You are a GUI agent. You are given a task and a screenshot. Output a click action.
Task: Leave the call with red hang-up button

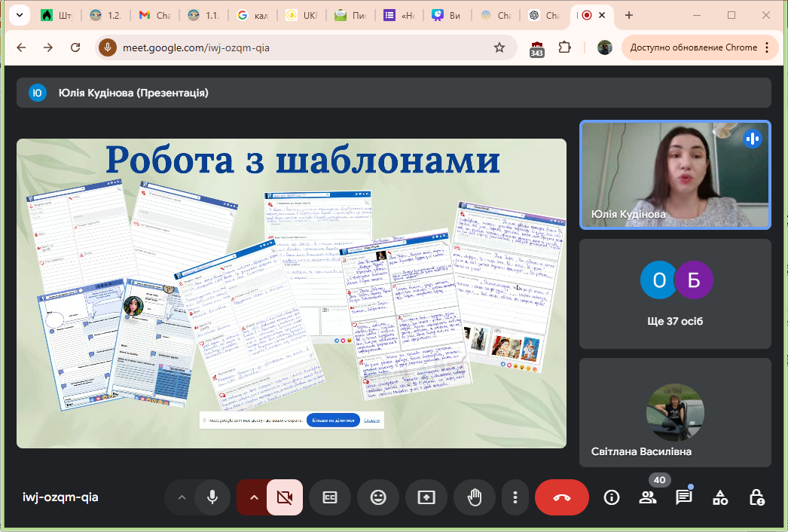(x=561, y=497)
